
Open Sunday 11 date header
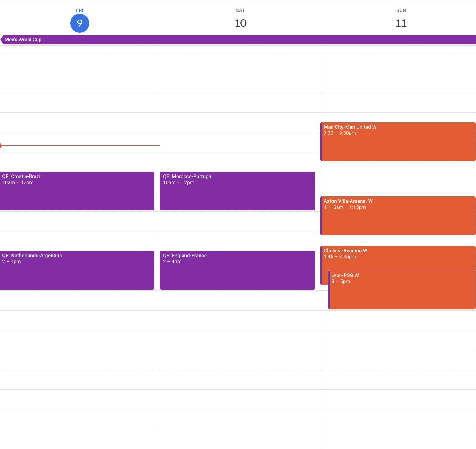point(401,23)
